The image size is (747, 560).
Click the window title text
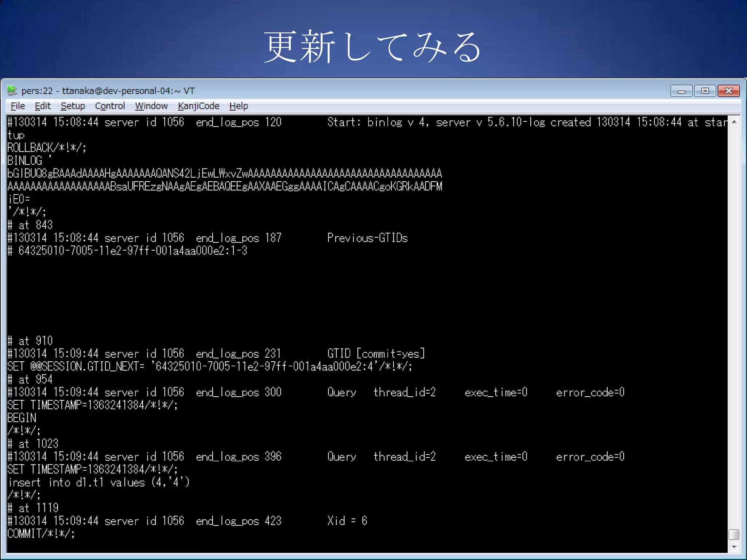coord(108,91)
